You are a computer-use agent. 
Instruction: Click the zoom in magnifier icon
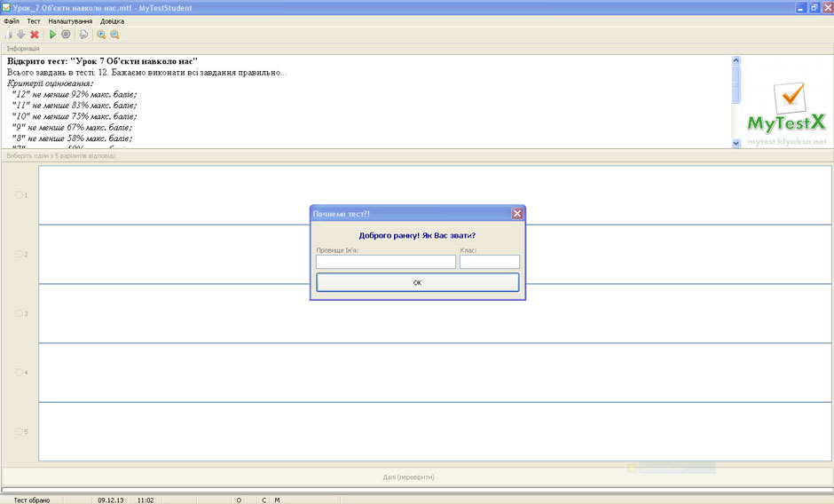pyautogui.click(x=101, y=35)
